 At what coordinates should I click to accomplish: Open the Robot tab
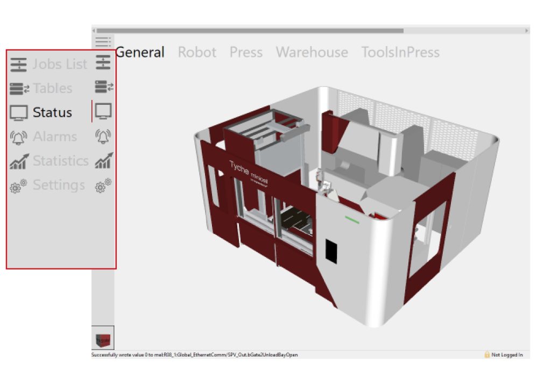197,52
